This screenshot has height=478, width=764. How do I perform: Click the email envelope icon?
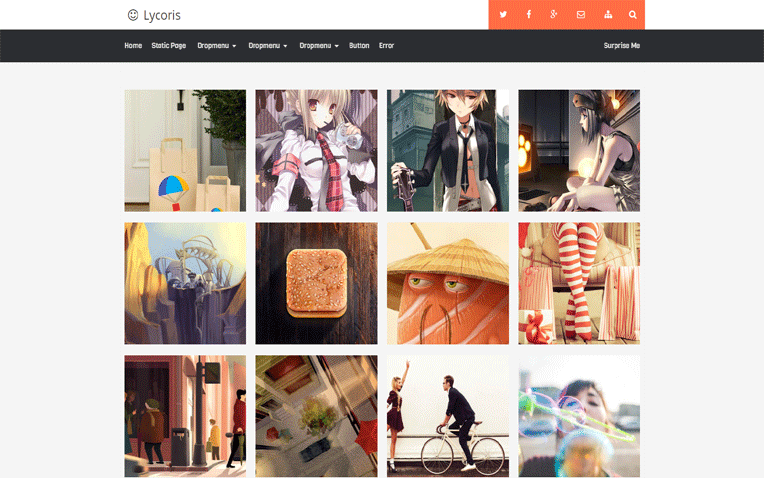[581, 15]
